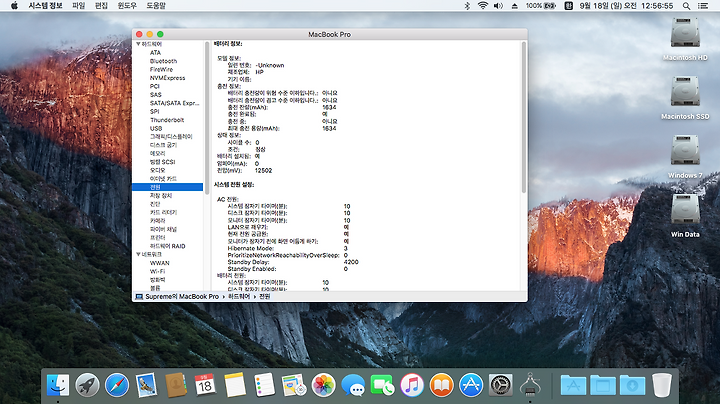Open Notification Center list icon
The image size is (720, 404).
click(x=703, y=6)
